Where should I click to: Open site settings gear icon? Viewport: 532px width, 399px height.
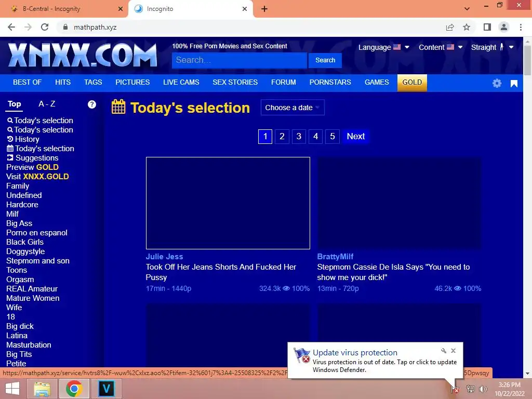[x=497, y=83]
